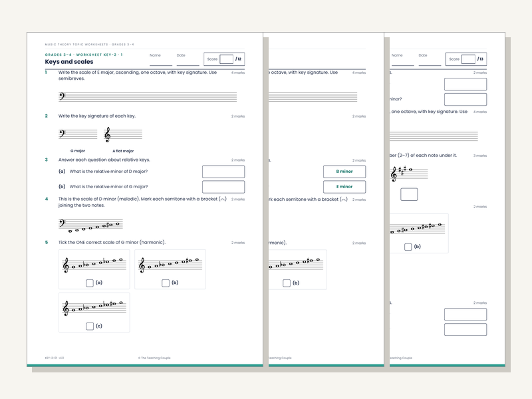Click the bass clef of the D minor scale
The height and width of the screenshot is (399, 532).
(62, 223)
